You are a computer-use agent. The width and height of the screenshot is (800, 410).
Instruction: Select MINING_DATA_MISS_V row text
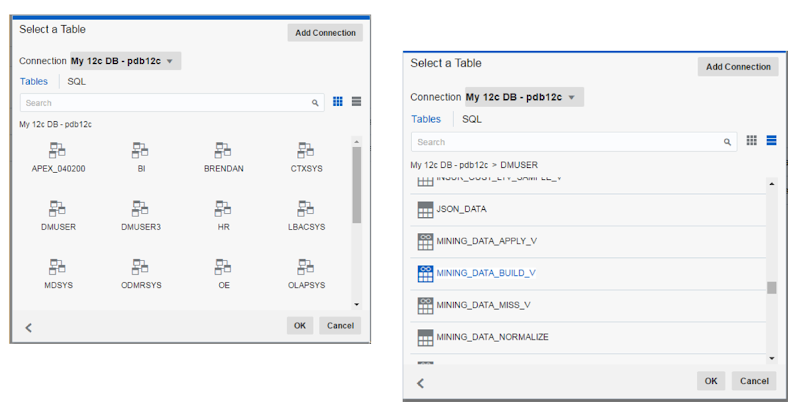(483, 305)
